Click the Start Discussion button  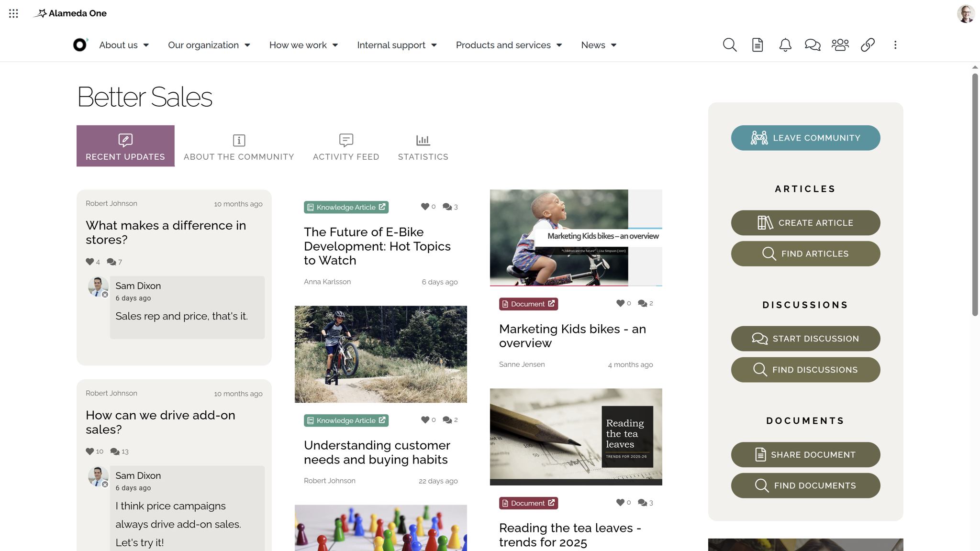pos(805,339)
